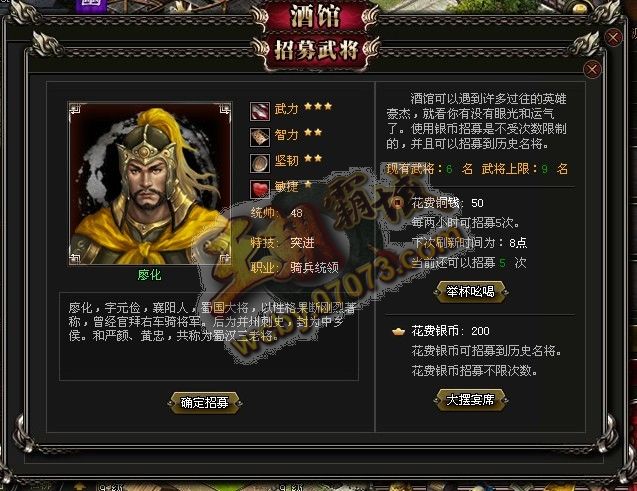This screenshot has height=491, width=637.
Task: Click the 统帅 48 command stat
Action: tap(277, 213)
